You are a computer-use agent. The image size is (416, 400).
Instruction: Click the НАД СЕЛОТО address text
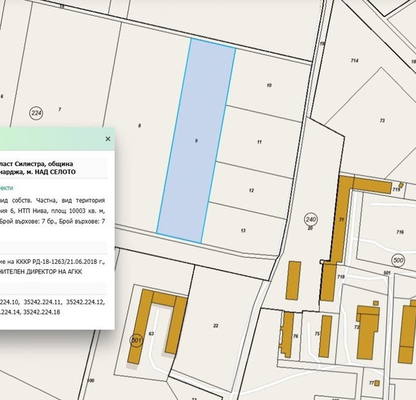56,172
